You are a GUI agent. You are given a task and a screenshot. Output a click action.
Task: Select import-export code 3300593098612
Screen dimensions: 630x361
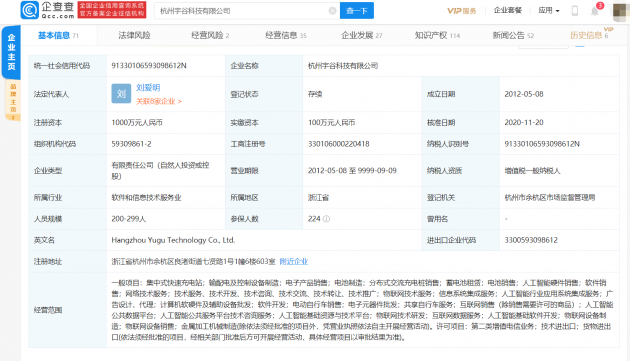[x=531, y=240]
